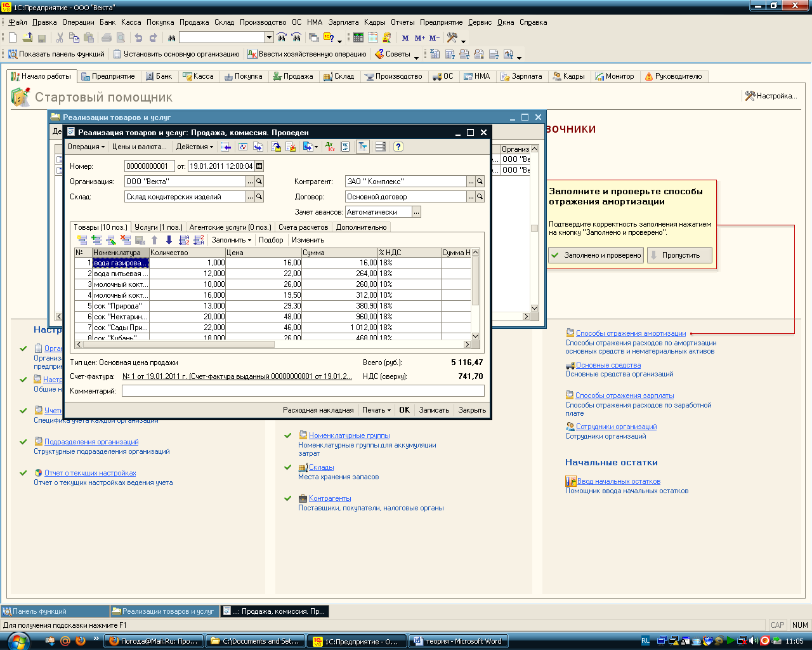Open the Производство tab on functions panel
The width and height of the screenshot is (812, 650).
(x=393, y=76)
